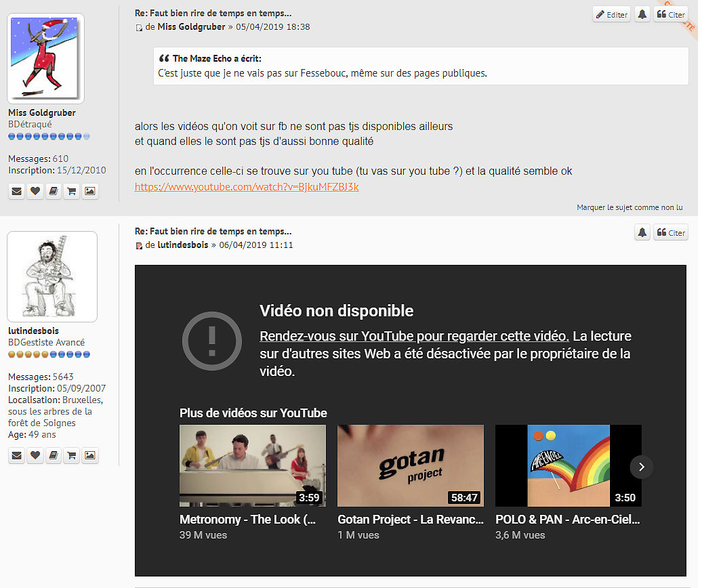The image size is (702, 588).
Task: Open lutindesbois's avatar image
Action: [52, 276]
